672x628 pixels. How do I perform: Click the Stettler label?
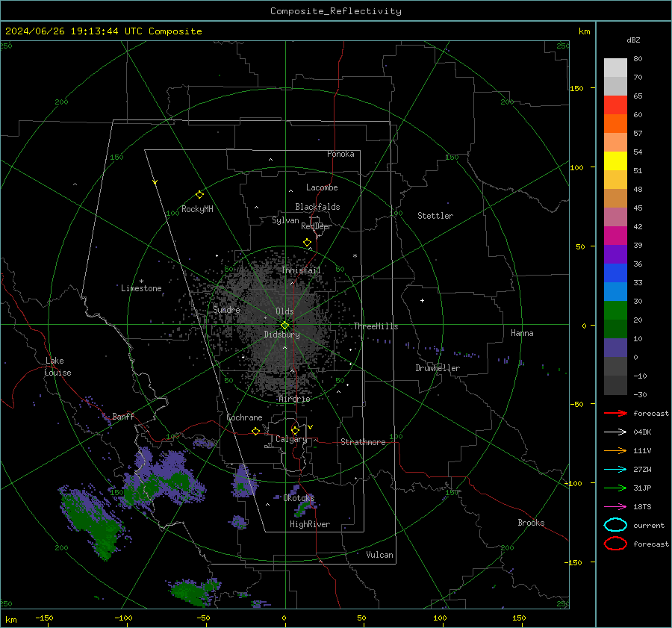435,216
